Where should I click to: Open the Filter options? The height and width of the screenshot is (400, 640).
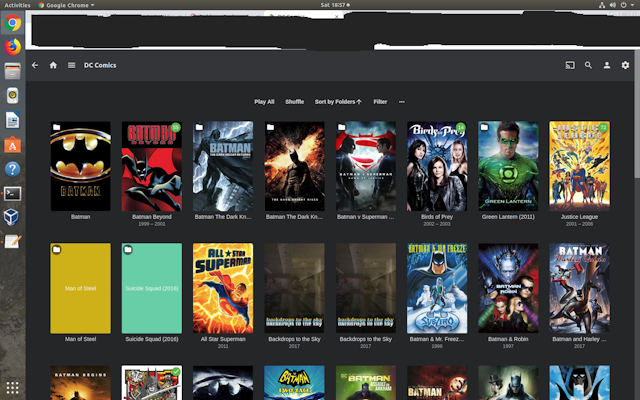coord(380,102)
